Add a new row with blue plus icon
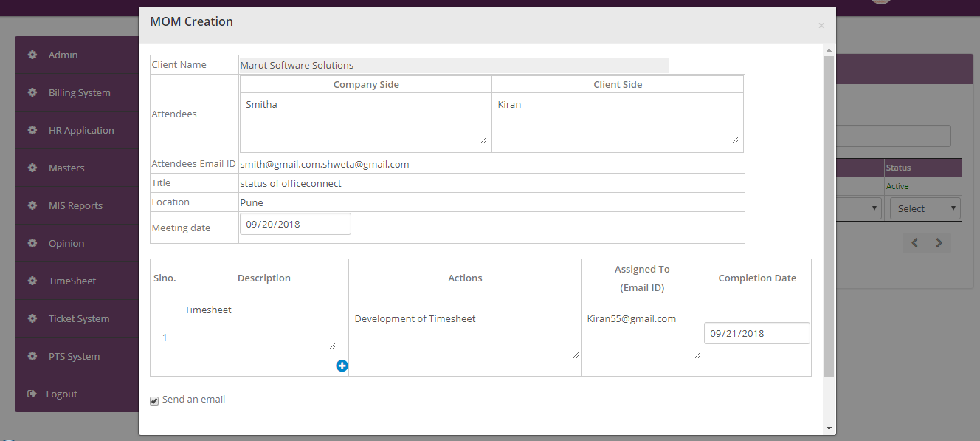 coord(342,366)
